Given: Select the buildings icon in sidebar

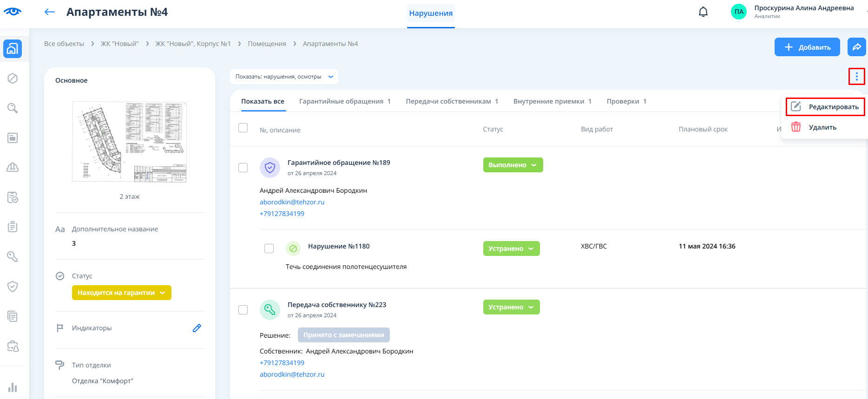Looking at the screenshot, I should [x=13, y=49].
